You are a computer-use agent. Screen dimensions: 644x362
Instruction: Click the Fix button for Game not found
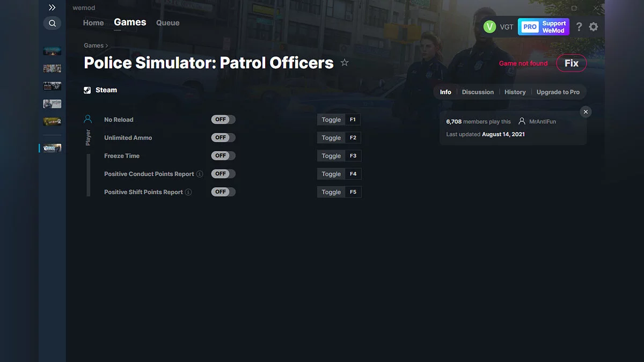(571, 63)
